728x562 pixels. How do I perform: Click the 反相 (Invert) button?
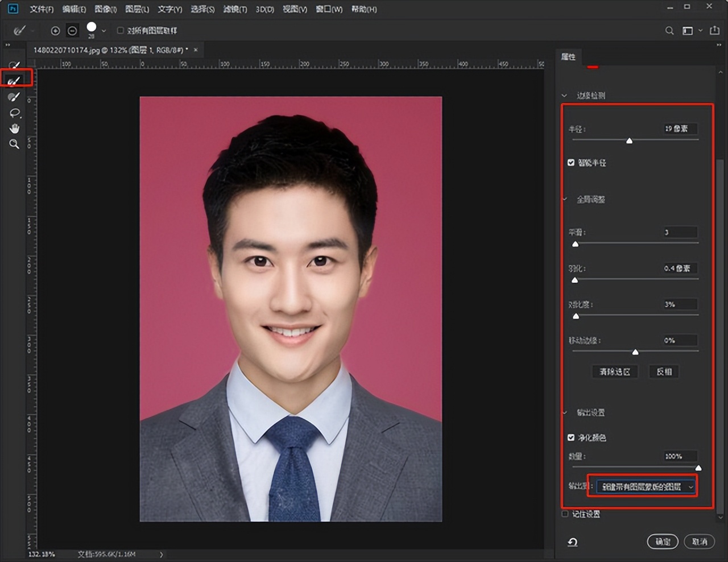664,371
